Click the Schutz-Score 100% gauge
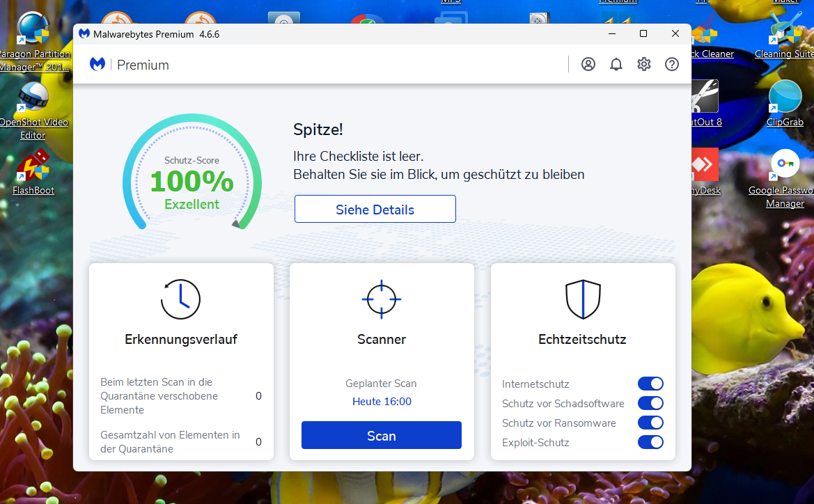 [192, 173]
